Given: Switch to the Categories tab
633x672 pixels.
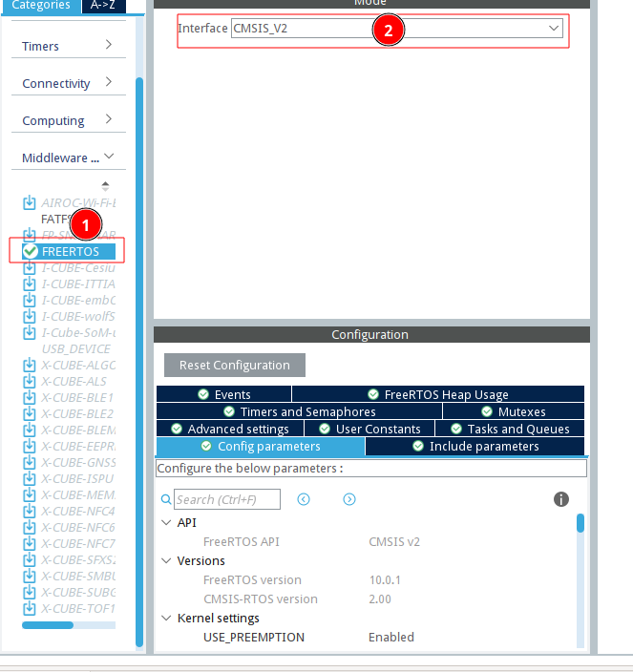Looking at the screenshot, I should click(x=41, y=6).
